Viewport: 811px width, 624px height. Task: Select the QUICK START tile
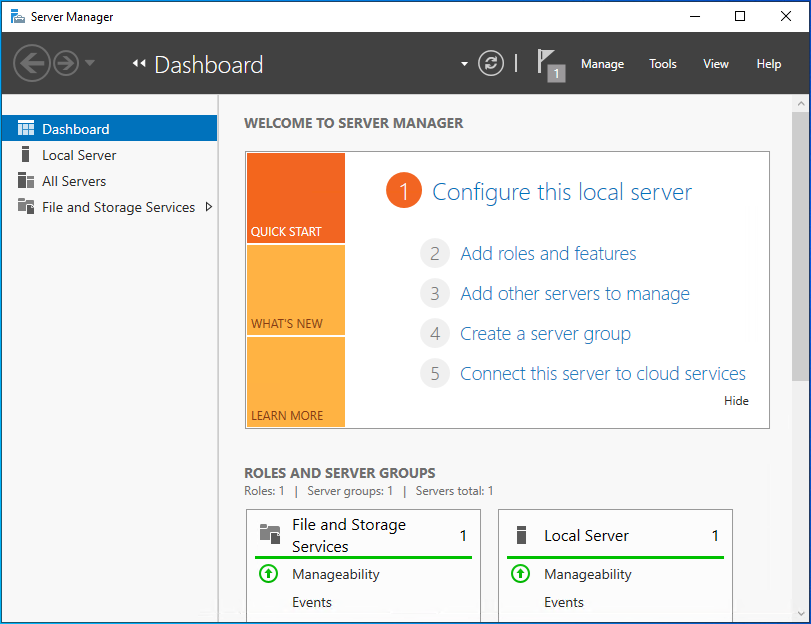click(x=296, y=198)
